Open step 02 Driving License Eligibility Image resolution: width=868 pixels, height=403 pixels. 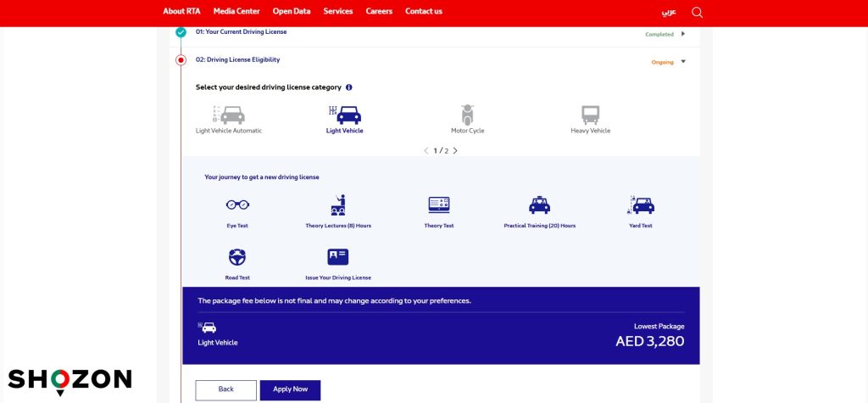coord(237,59)
